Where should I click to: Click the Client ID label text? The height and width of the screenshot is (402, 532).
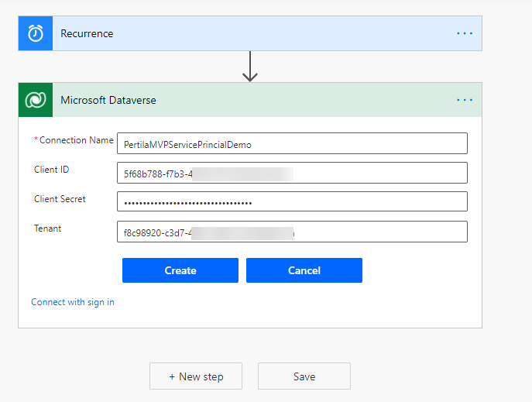(x=52, y=170)
